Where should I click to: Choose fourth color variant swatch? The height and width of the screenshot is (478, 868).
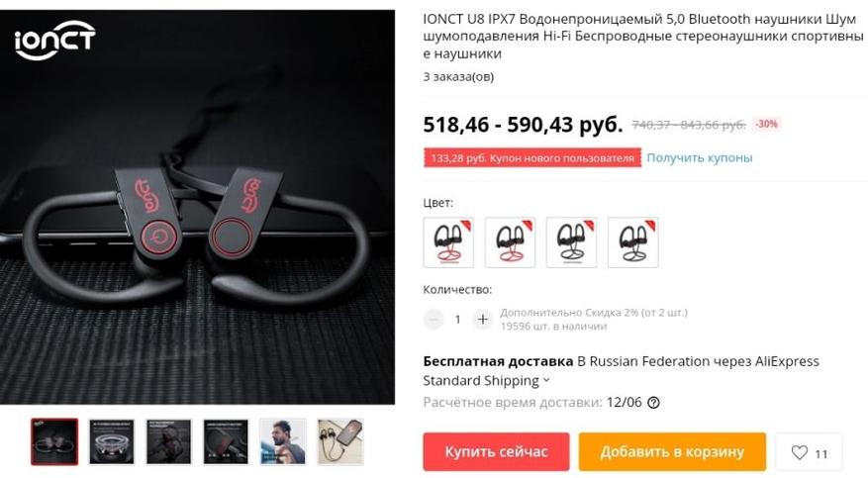click(632, 242)
